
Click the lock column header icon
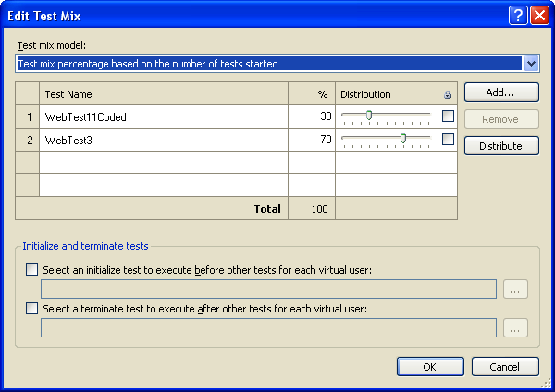point(448,94)
